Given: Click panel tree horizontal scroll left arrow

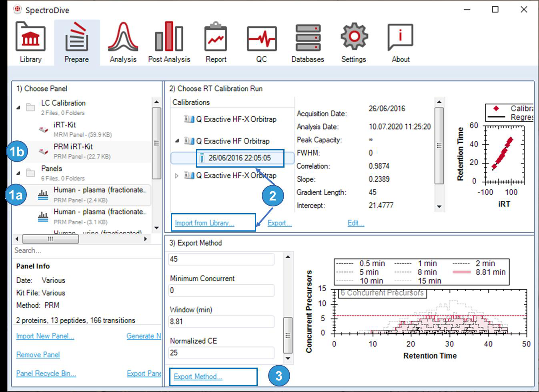Looking at the screenshot, I should pyautogui.click(x=17, y=239).
